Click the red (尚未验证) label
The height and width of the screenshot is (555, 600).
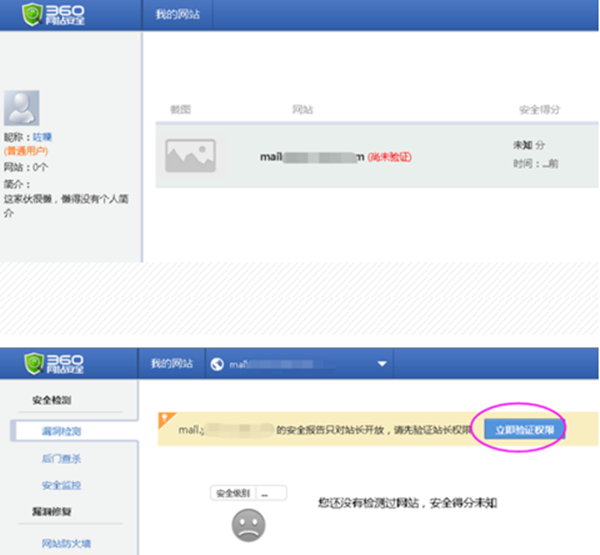pos(390,157)
